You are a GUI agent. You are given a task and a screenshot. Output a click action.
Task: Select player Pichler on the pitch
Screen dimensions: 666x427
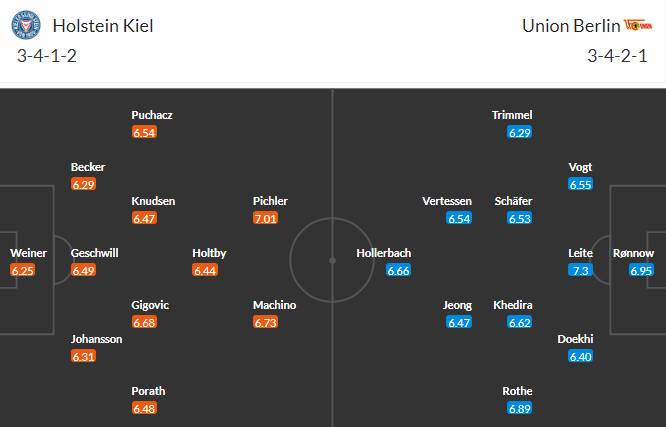click(x=271, y=201)
